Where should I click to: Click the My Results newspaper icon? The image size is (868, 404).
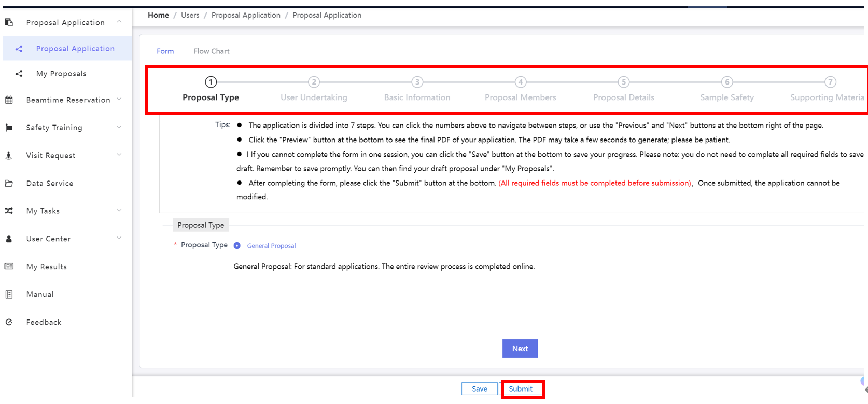9,267
